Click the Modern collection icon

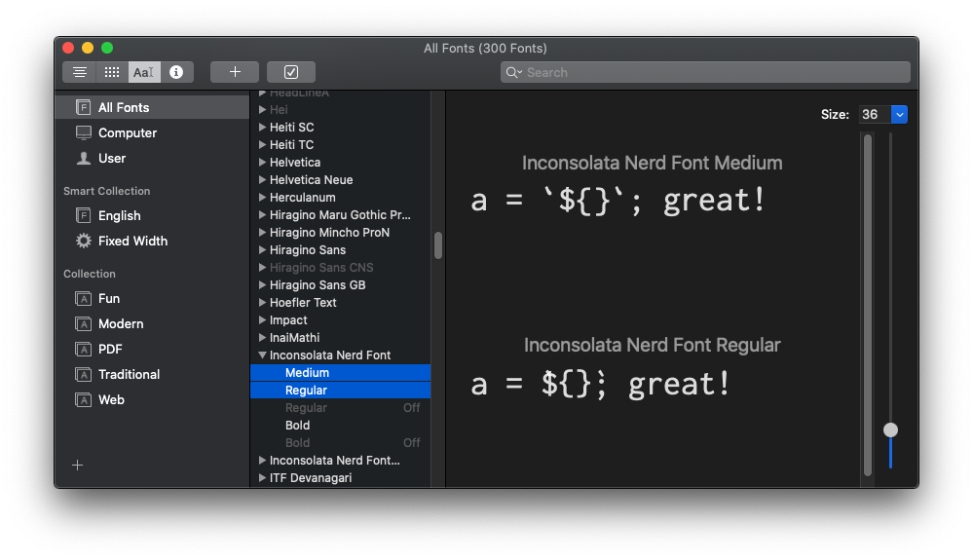[x=83, y=323]
